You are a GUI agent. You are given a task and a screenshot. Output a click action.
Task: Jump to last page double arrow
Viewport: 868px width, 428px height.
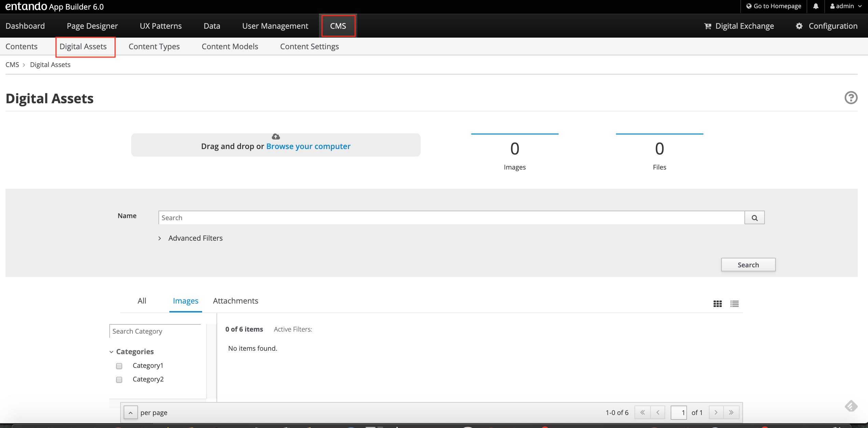[731, 412]
